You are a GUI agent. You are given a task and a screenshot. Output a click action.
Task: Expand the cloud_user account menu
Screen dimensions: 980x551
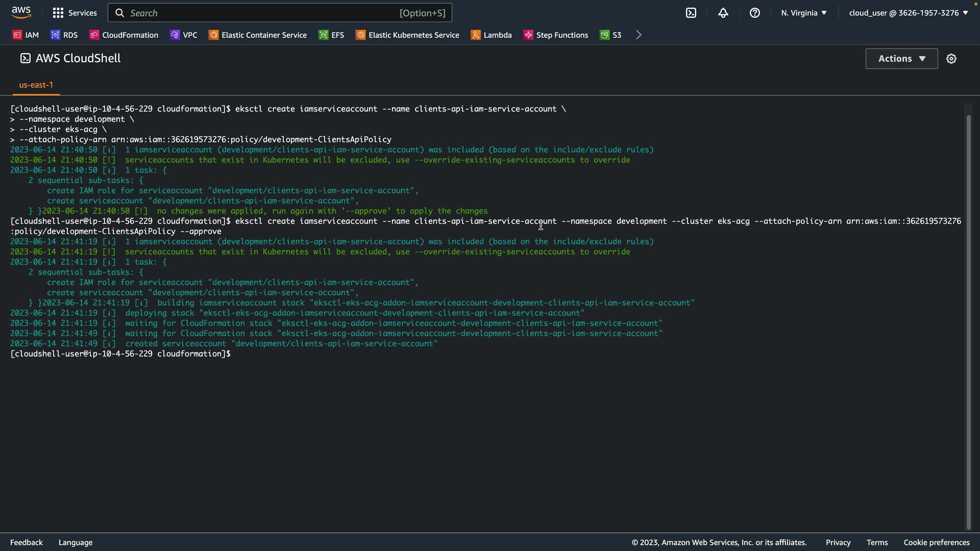click(908, 13)
